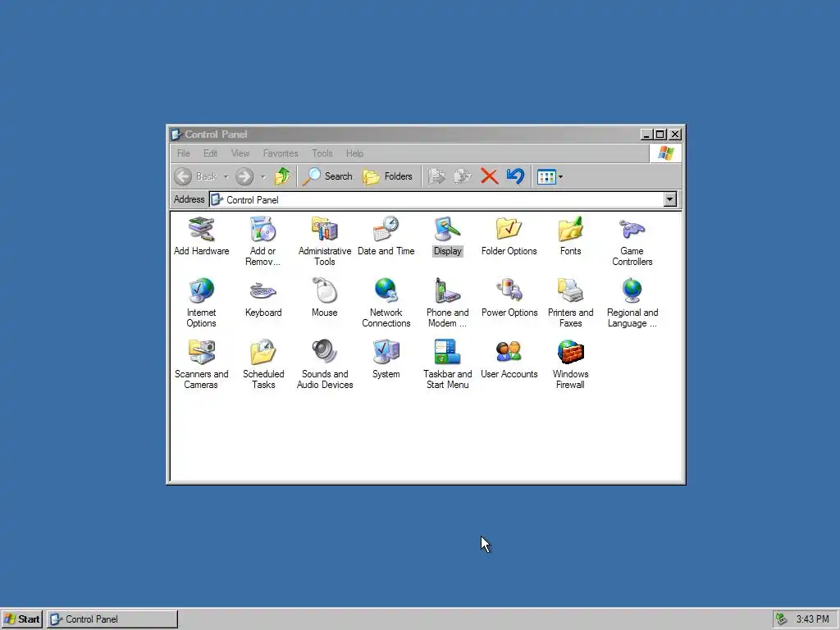Open Scheduled Tasks icon
Screen dimensions: 840x630
click(x=263, y=353)
